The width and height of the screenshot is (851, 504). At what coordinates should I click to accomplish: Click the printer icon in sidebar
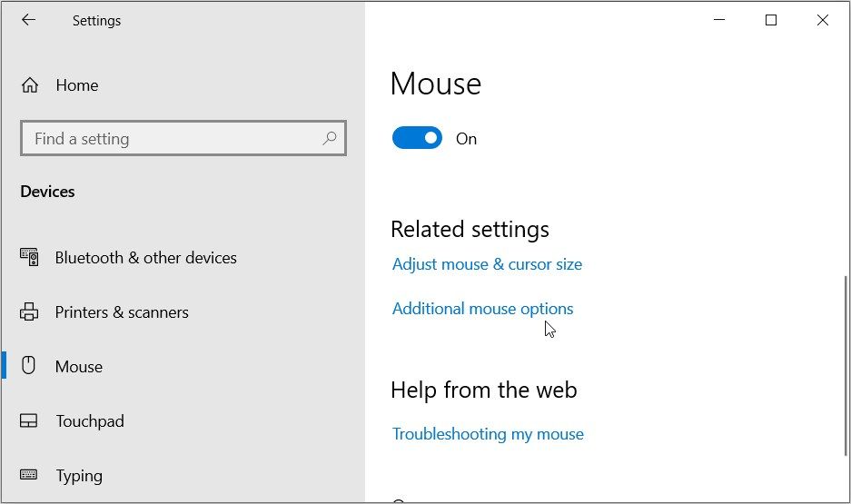(x=29, y=312)
